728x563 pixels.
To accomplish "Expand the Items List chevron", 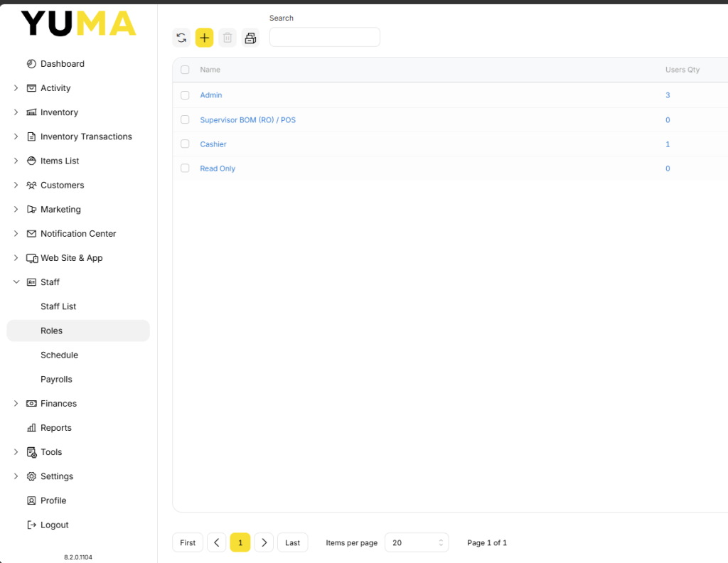I will point(16,161).
